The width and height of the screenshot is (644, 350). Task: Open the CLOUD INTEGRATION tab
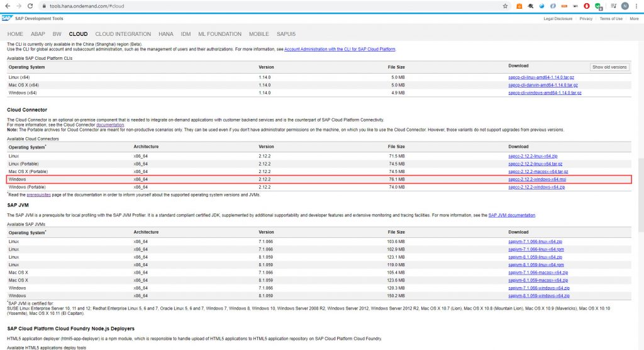click(123, 34)
